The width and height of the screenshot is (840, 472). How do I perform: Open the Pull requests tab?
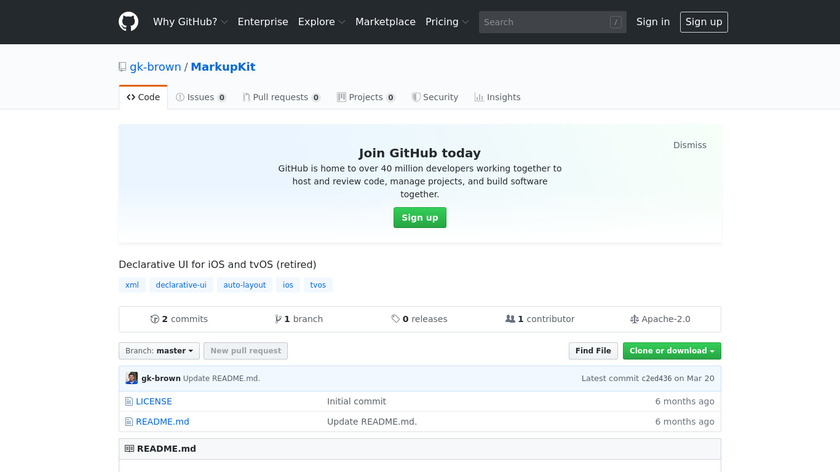tap(280, 97)
